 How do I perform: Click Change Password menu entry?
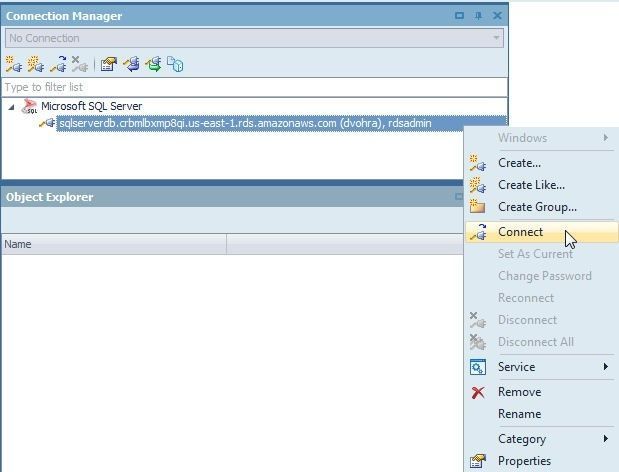(x=541, y=276)
